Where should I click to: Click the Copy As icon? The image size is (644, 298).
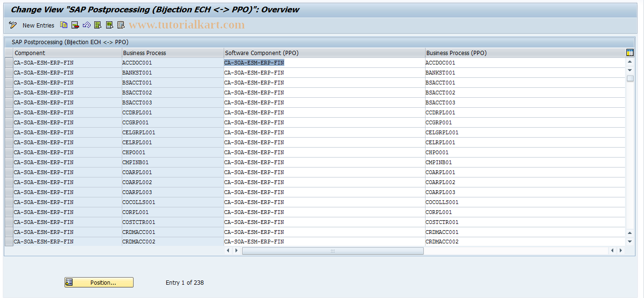pyautogui.click(x=64, y=25)
